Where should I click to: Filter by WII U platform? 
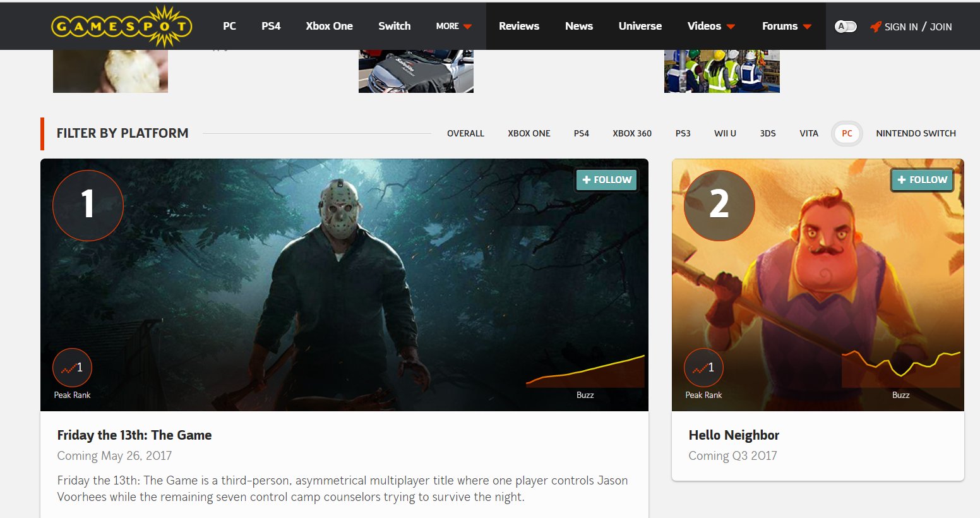point(725,133)
